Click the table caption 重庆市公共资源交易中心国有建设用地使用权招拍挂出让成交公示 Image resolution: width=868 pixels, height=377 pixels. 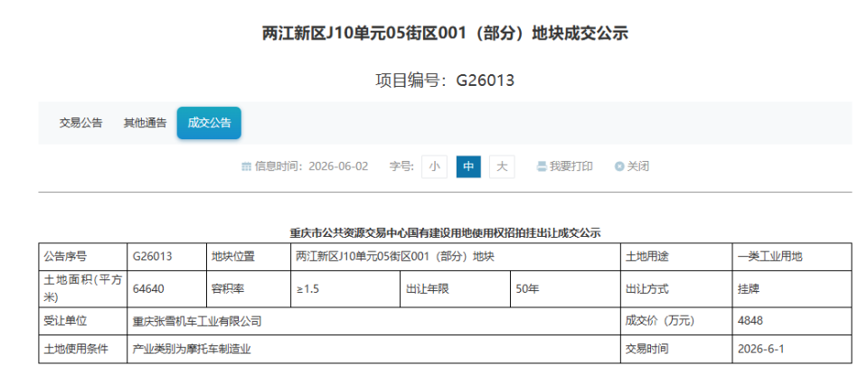(x=445, y=233)
